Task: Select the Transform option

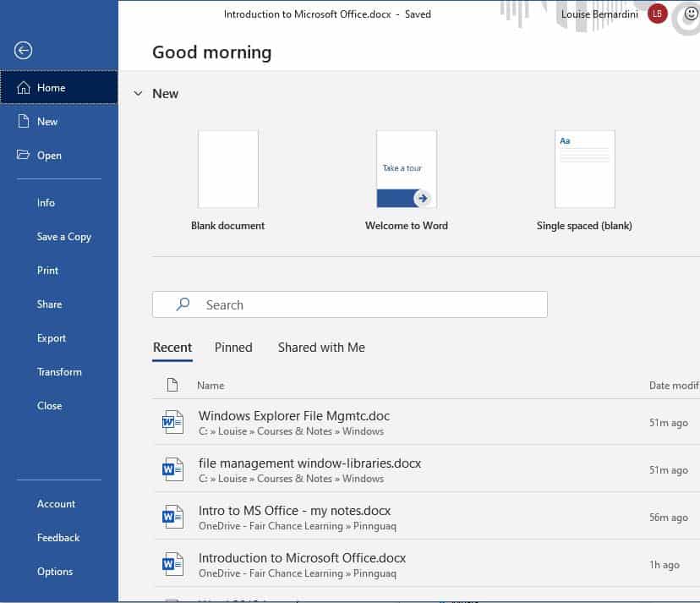Action: pyautogui.click(x=59, y=372)
